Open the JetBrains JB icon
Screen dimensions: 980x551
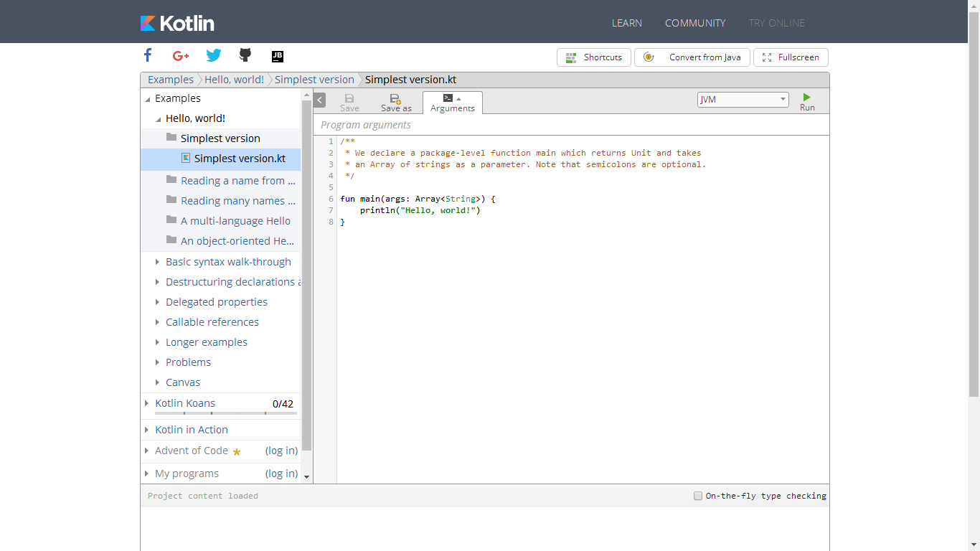pos(278,56)
